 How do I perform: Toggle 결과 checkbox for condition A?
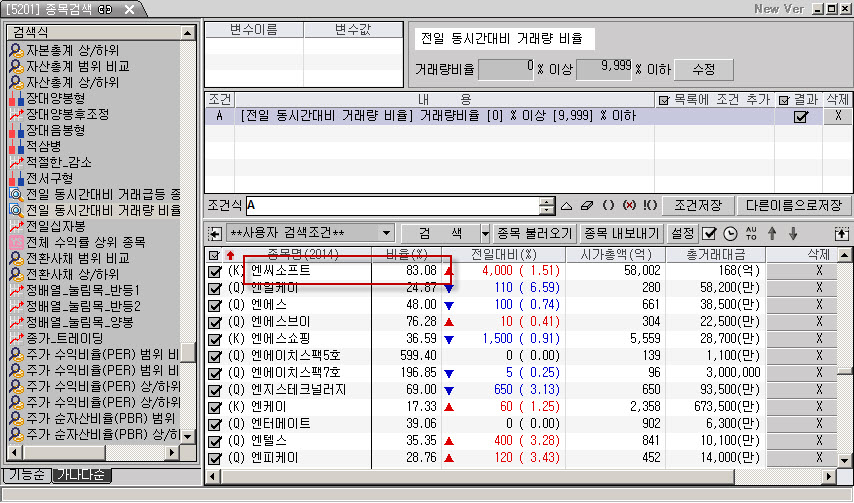[x=800, y=116]
